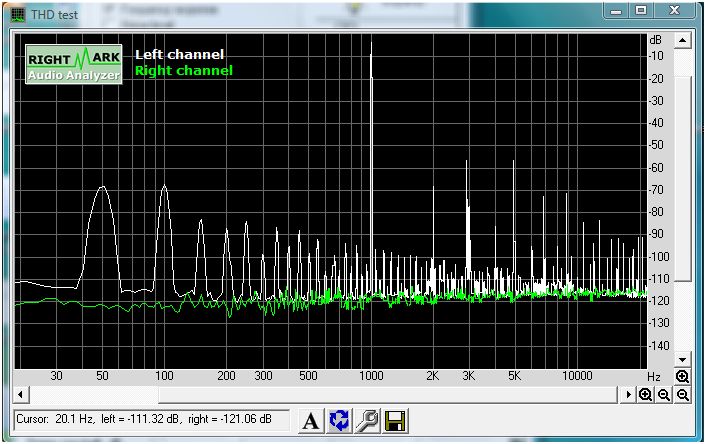706x444 pixels.
Task: Zoom in horizontally next to the right scroll arrow
Action: click(x=646, y=395)
